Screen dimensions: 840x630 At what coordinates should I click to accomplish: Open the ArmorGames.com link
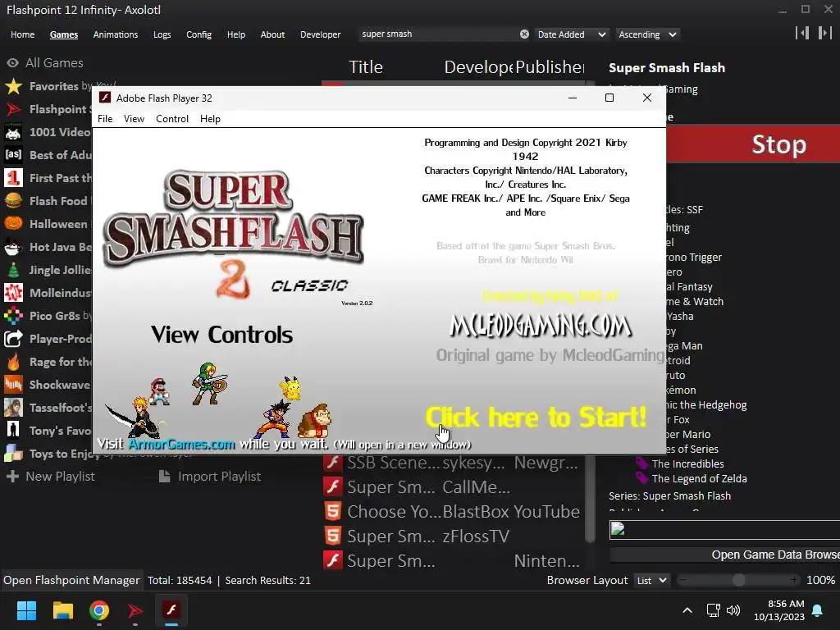coord(181,444)
